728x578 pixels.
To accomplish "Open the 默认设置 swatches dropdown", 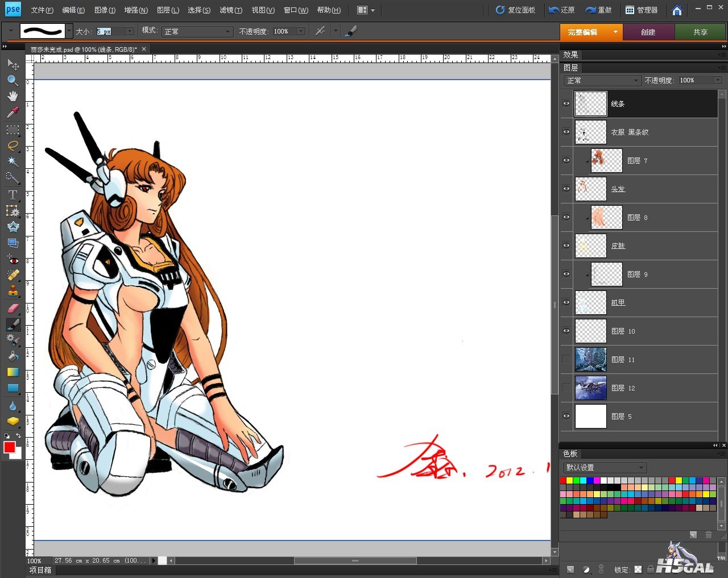I will pos(605,468).
